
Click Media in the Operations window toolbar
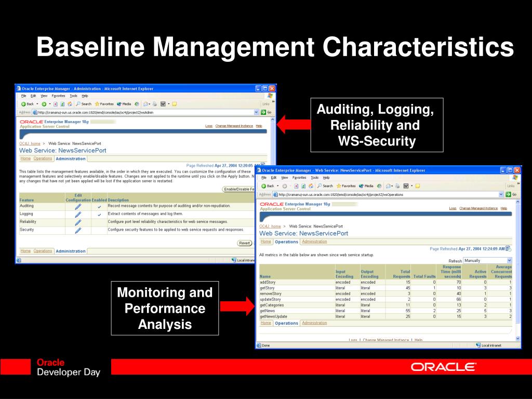[x=366, y=186]
